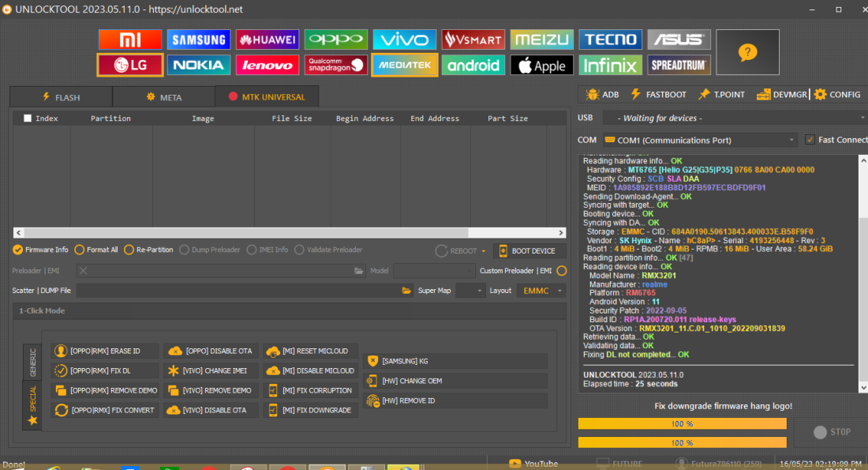This screenshot has width=868, height=470.
Task: Expand the REBOOT options arrow
Action: point(483,251)
